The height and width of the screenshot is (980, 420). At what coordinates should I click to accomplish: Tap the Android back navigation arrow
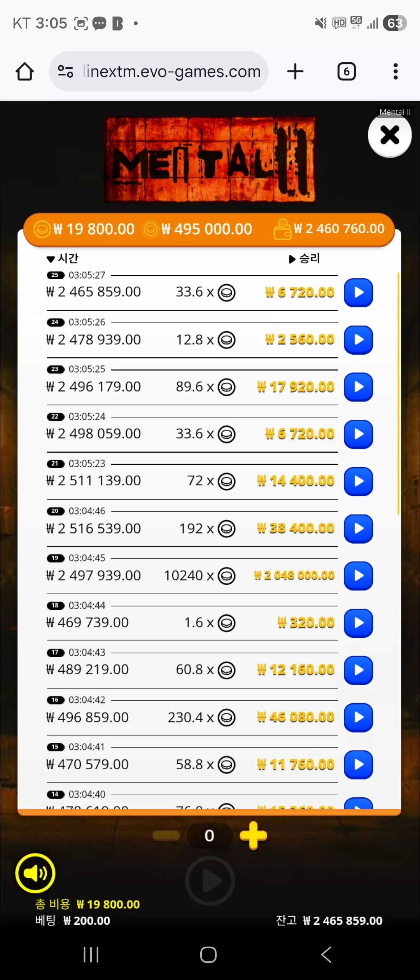[327, 955]
